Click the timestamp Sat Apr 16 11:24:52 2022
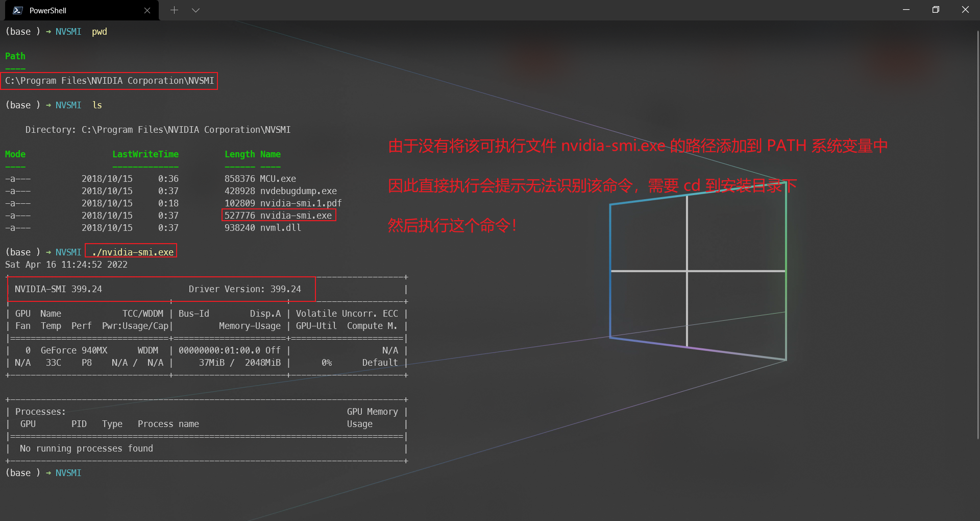The height and width of the screenshot is (521, 980). click(66, 265)
